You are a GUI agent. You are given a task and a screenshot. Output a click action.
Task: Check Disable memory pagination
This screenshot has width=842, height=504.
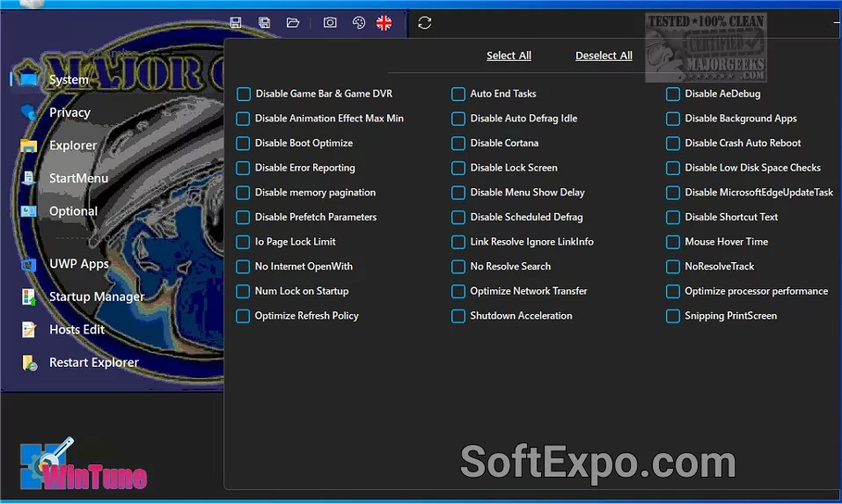pos(243,193)
